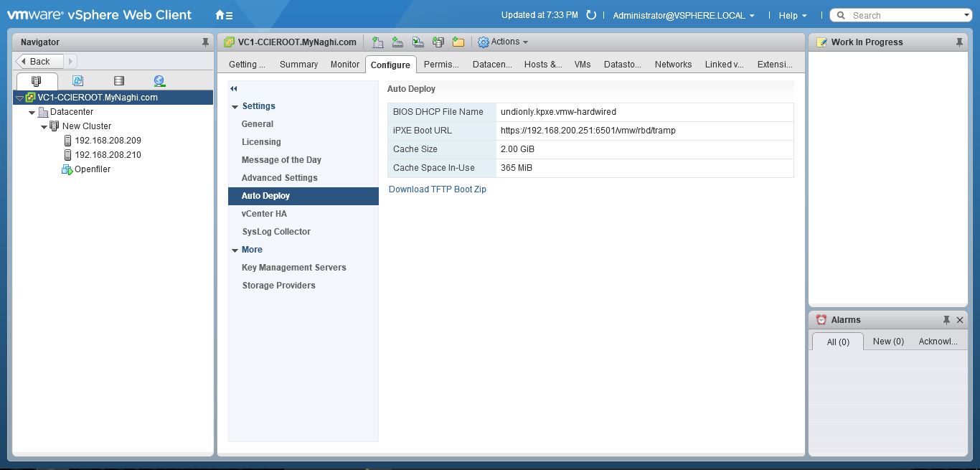The height and width of the screenshot is (470, 980).
Task: Click into the Search input field
Action: click(x=905, y=15)
